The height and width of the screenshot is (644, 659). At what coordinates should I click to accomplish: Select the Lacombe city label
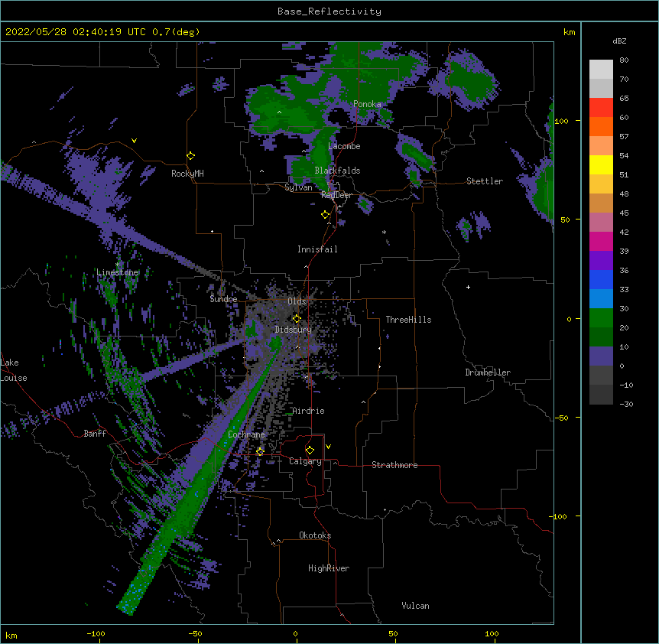click(x=344, y=146)
